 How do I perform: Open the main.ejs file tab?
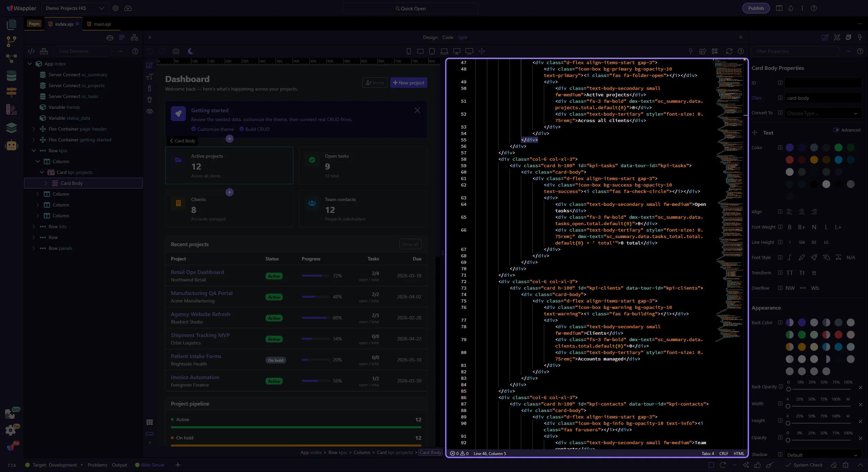coord(102,24)
